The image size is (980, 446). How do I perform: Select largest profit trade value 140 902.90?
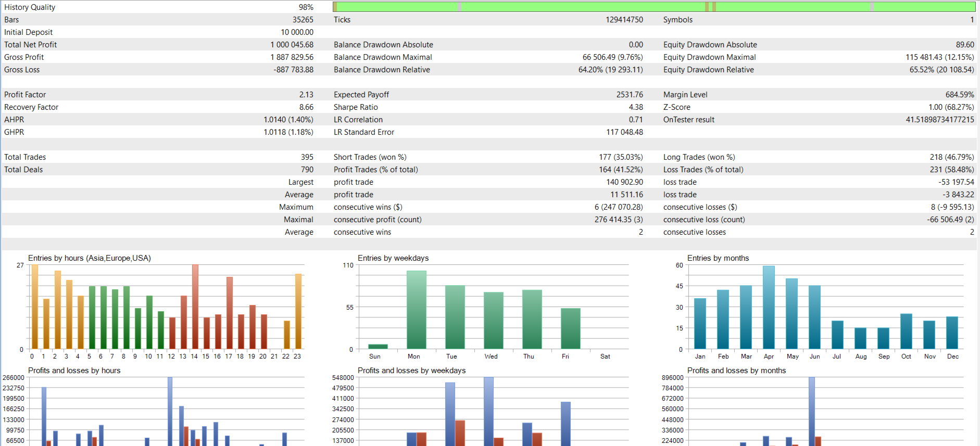click(x=624, y=182)
